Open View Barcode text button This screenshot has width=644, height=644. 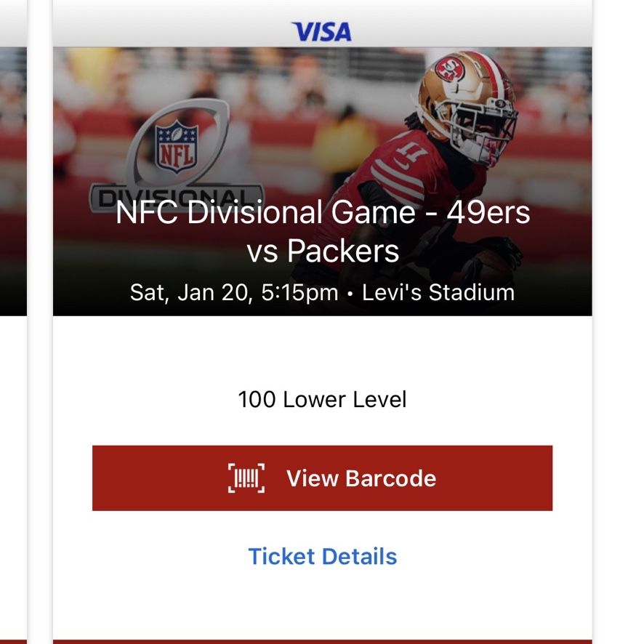(x=361, y=478)
